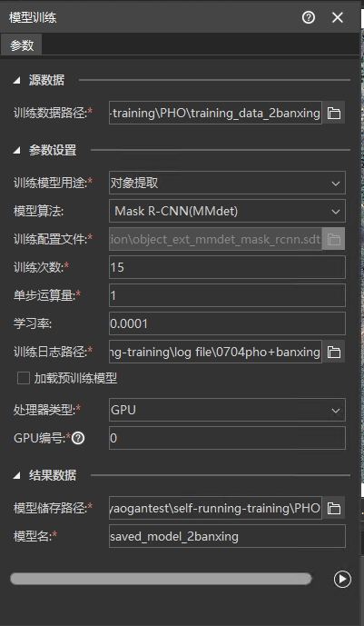Click the bottom progress bar
The image size is (364, 626).
coord(161,579)
